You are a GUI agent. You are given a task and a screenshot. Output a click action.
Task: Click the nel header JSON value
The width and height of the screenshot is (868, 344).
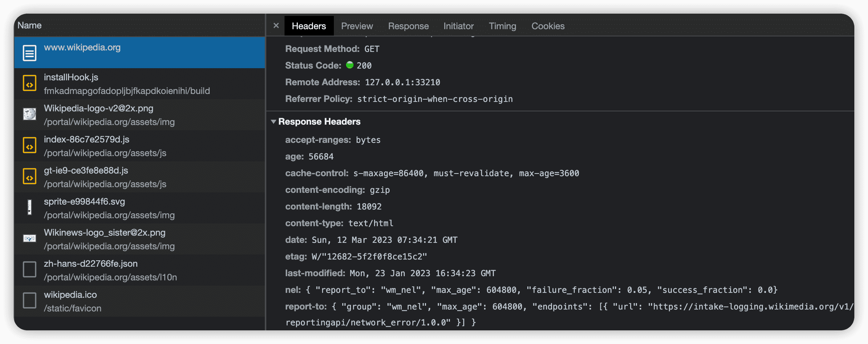[x=542, y=290]
